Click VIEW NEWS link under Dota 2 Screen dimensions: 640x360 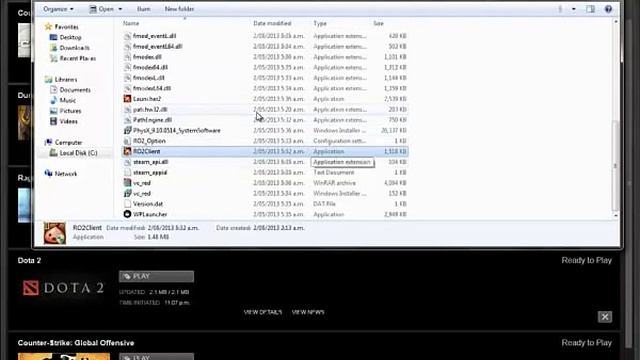coord(308,312)
